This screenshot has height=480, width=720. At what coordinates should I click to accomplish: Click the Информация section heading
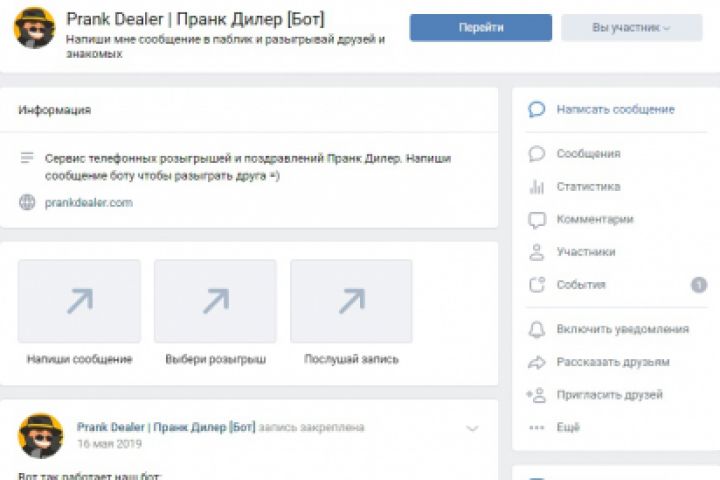55,110
